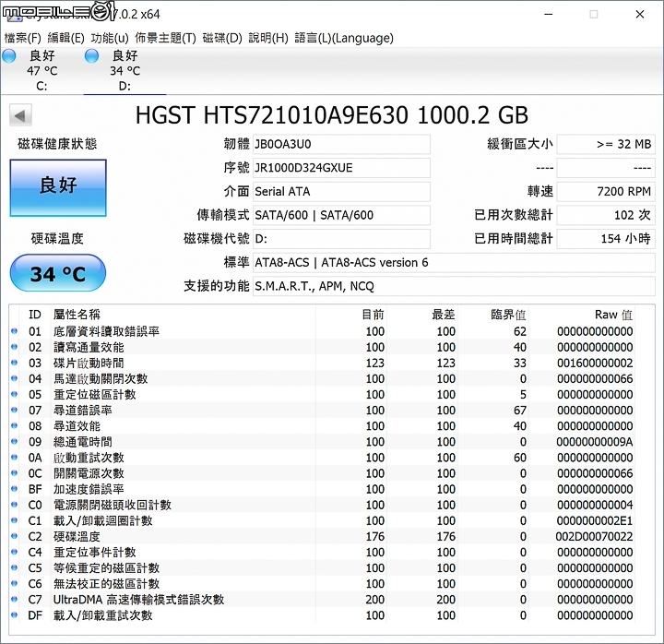664x644 pixels.
Task: Go to previous disk with left arrow
Action: [x=20, y=115]
